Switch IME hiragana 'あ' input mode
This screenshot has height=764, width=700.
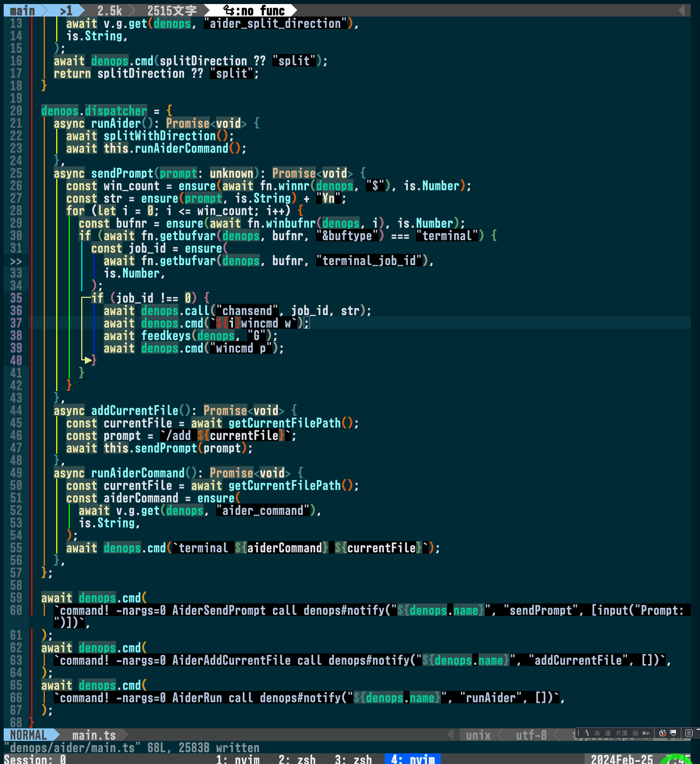597,733
